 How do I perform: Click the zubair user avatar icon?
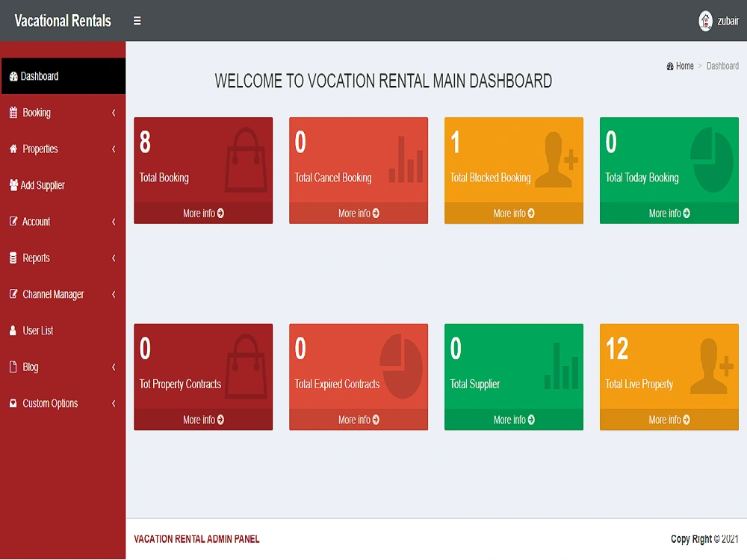pos(705,21)
